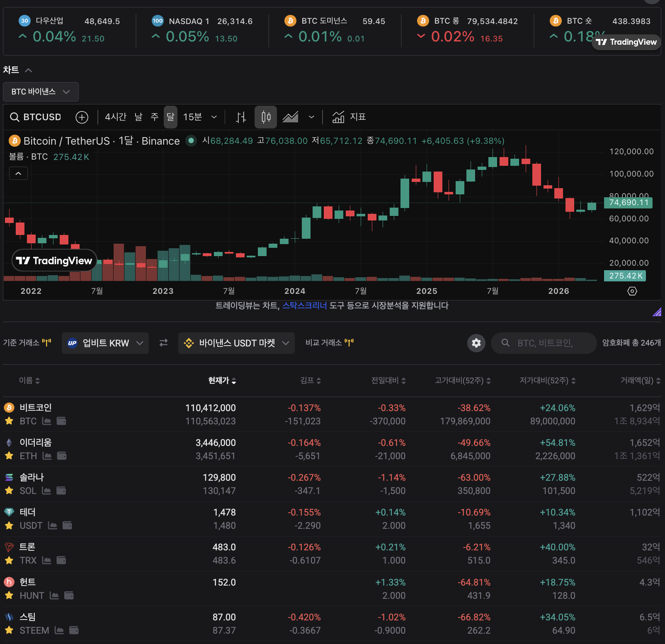
Task: Open the STEEM row chart icon
Action: [59, 630]
